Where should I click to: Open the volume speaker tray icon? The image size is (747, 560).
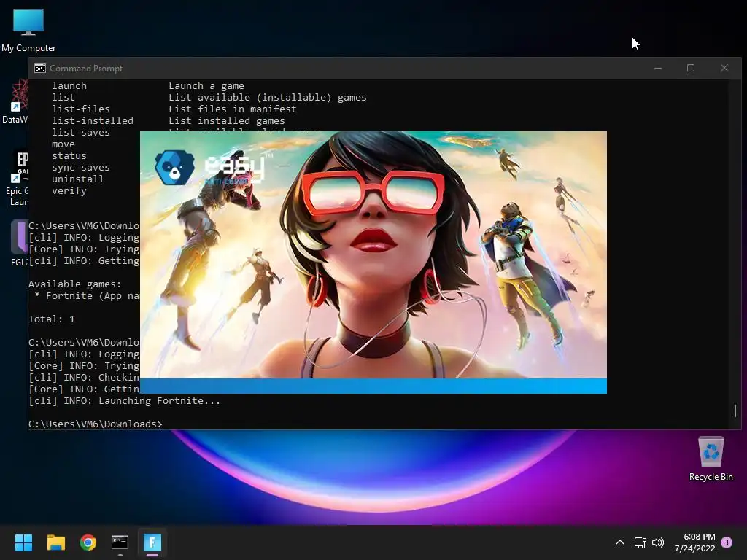point(658,542)
